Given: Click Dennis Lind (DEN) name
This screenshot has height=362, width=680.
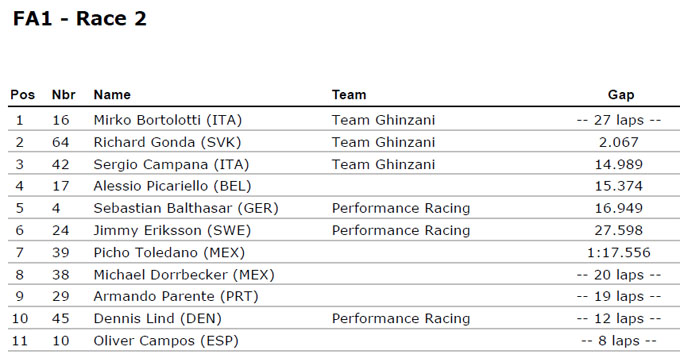Looking at the screenshot, I should tap(157, 318).
